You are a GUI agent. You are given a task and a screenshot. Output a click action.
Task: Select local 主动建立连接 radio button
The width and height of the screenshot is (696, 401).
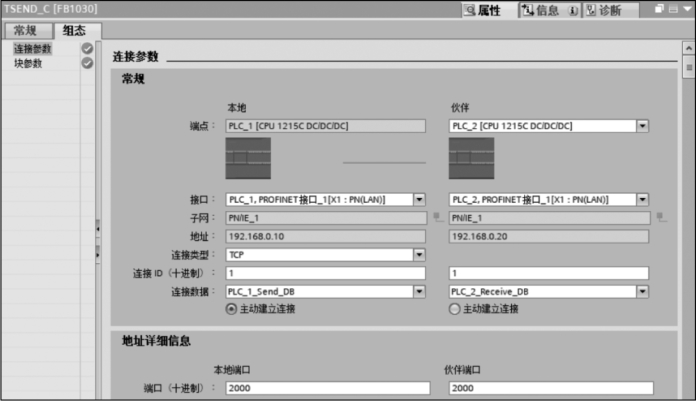[x=231, y=309]
